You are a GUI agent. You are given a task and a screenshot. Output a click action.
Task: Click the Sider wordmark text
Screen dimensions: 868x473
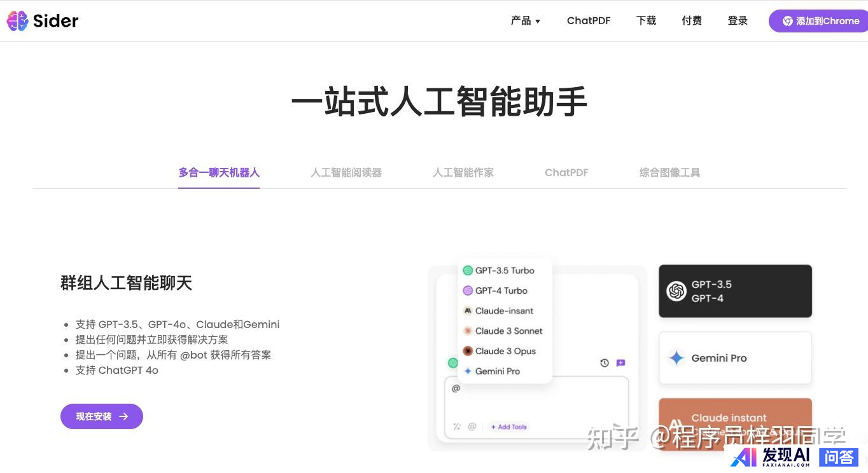point(56,21)
